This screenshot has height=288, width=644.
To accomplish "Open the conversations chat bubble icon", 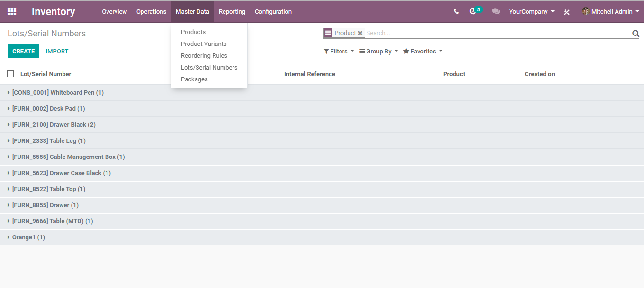I will point(496,11).
